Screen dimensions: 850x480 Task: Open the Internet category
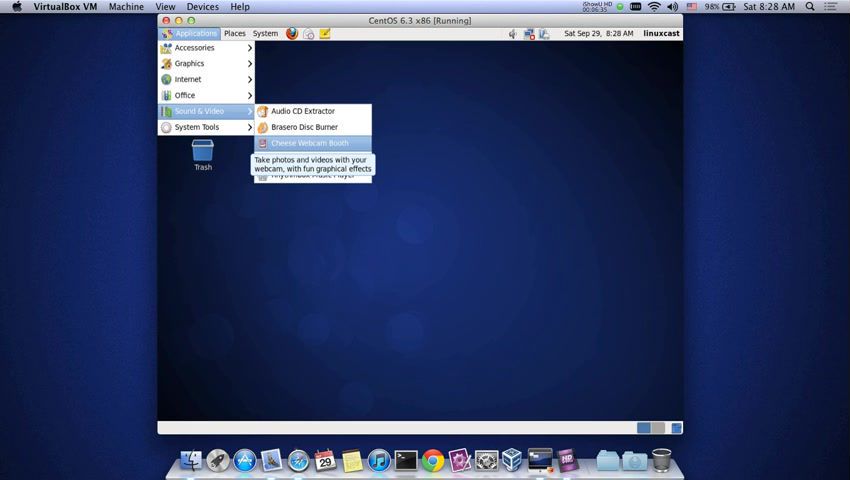[206, 79]
